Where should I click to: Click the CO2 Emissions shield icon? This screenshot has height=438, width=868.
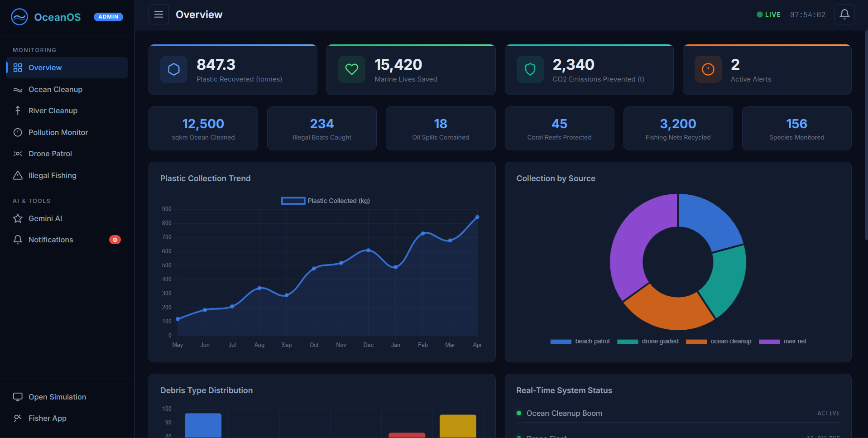[530, 69]
